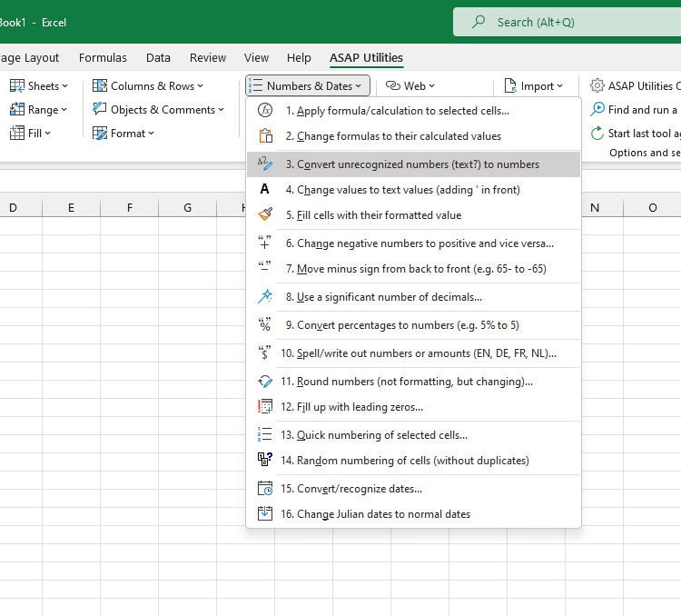Image resolution: width=681 pixels, height=616 pixels.
Task: Open the Objects & Comments dropdown arrow
Action: [221, 110]
